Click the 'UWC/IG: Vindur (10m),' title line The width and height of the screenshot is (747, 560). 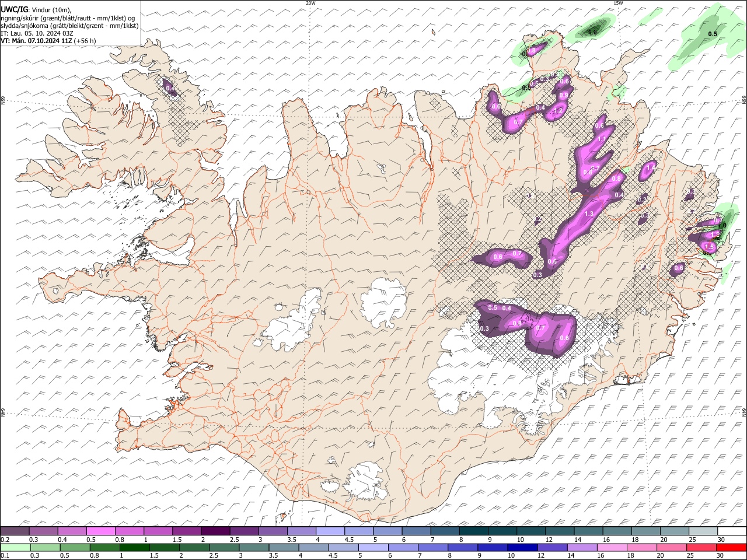coord(37,10)
